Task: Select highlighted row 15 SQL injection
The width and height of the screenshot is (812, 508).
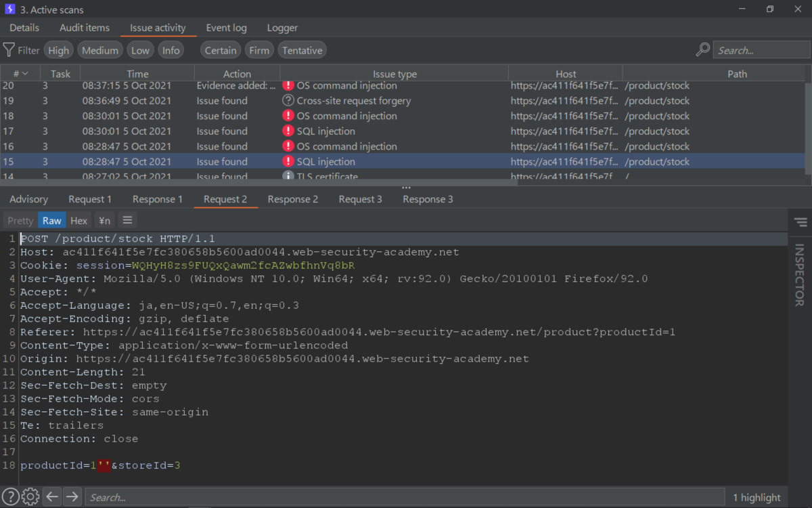Action: 403,161
